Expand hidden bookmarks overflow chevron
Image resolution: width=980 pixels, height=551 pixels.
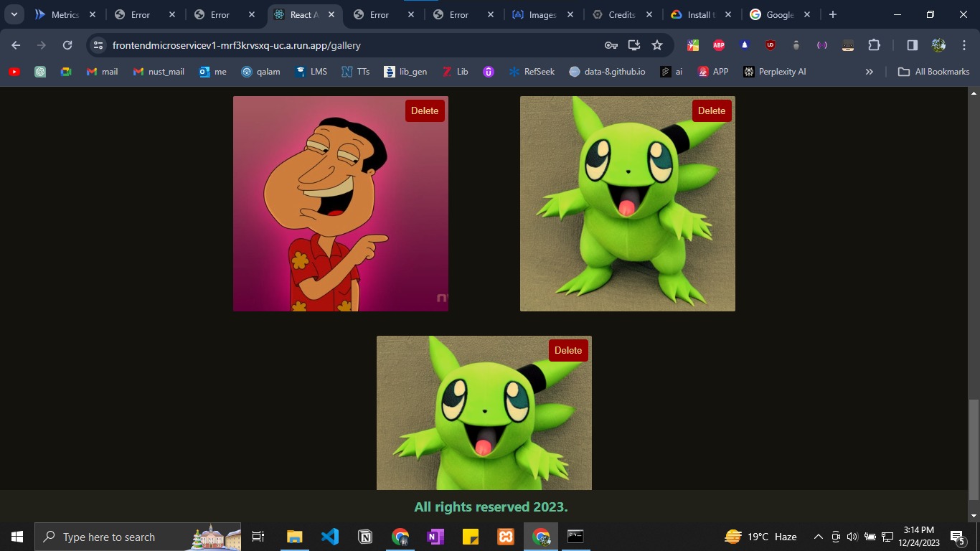tap(870, 72)
